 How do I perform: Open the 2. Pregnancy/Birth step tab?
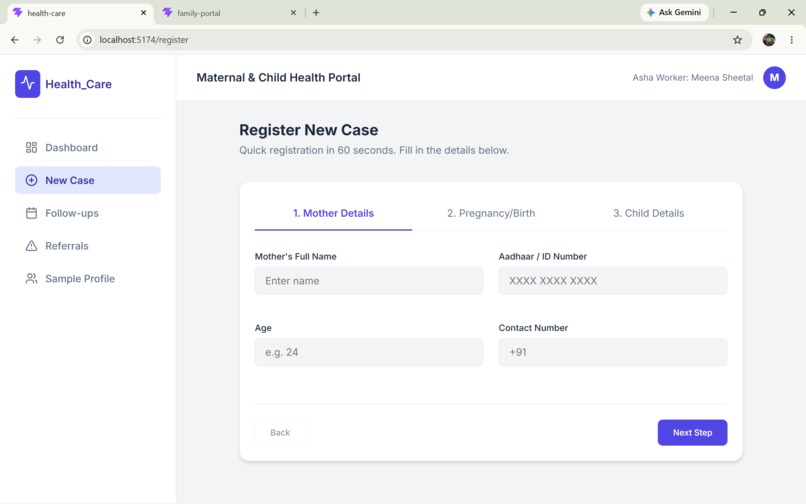[x=491, y=213]
